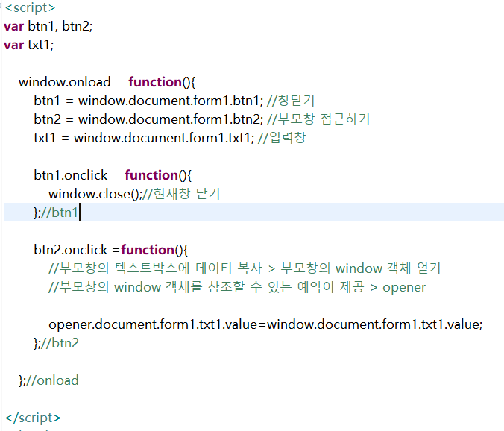Click the comment mentioning '예약어 제공 > opener'
Viewport: 504px width, 431px height.
point(237,287)
